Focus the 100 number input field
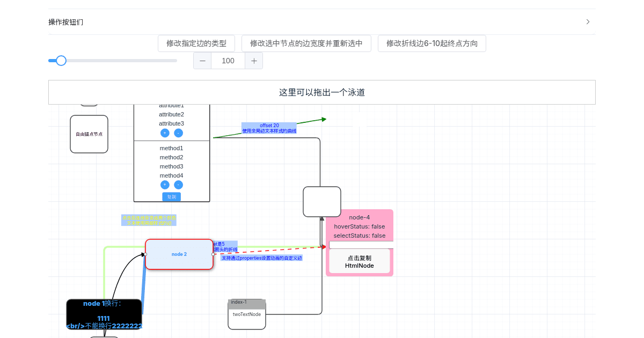Screen dimensions: 644x338 (228, 61)
